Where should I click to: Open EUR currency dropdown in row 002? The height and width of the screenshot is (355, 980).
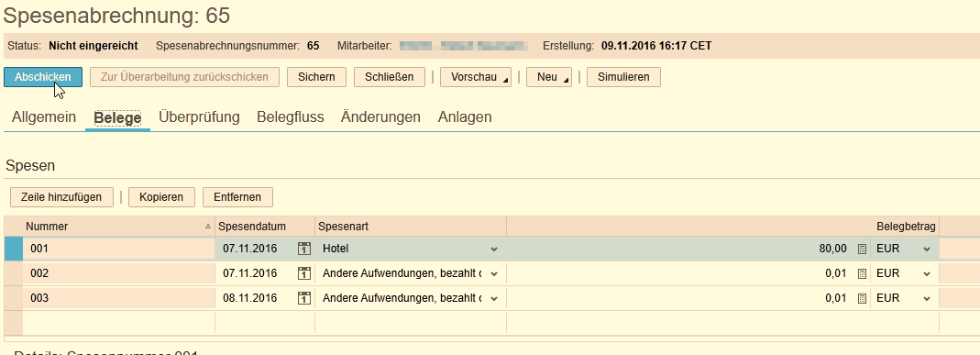(x=926, y=273)
